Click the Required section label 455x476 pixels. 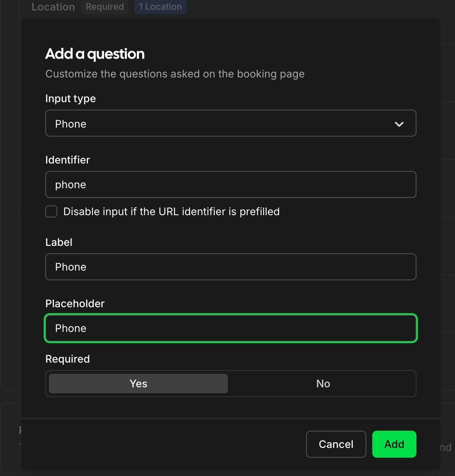(67, 358)
